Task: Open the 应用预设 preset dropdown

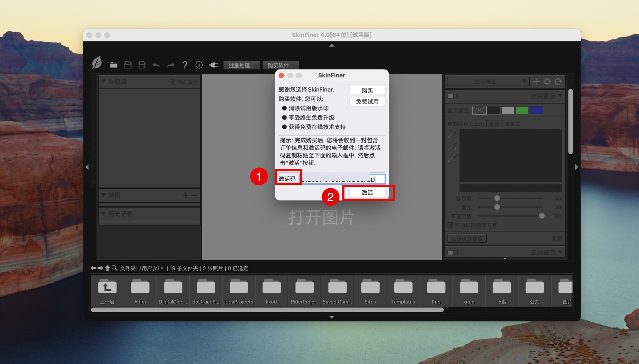Action: coord(488,82)
